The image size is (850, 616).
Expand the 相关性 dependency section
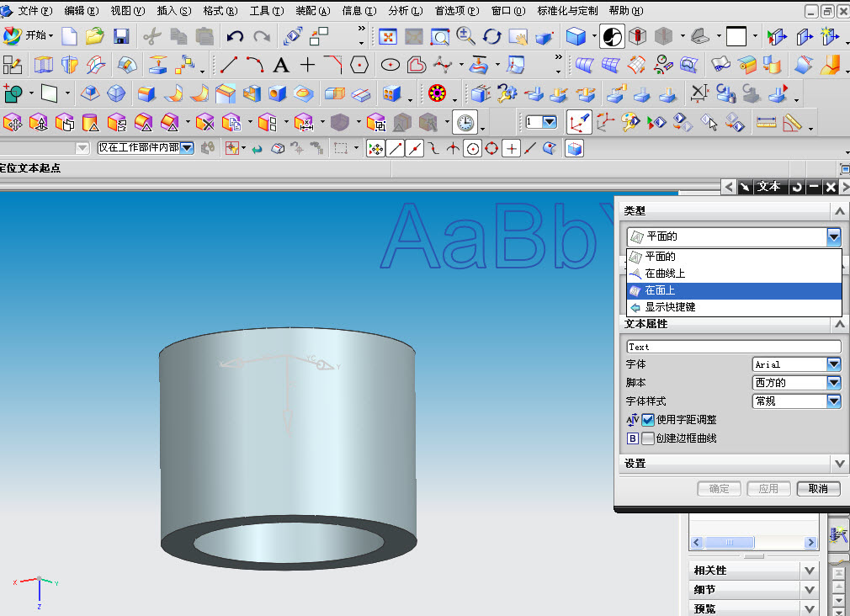coord(810,571)
